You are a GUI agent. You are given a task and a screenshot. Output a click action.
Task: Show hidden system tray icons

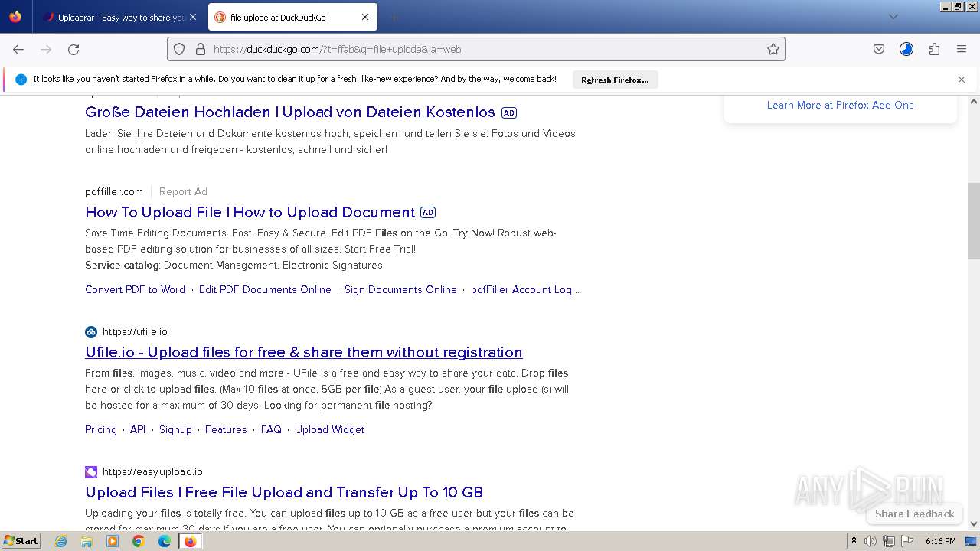(854, 541)
